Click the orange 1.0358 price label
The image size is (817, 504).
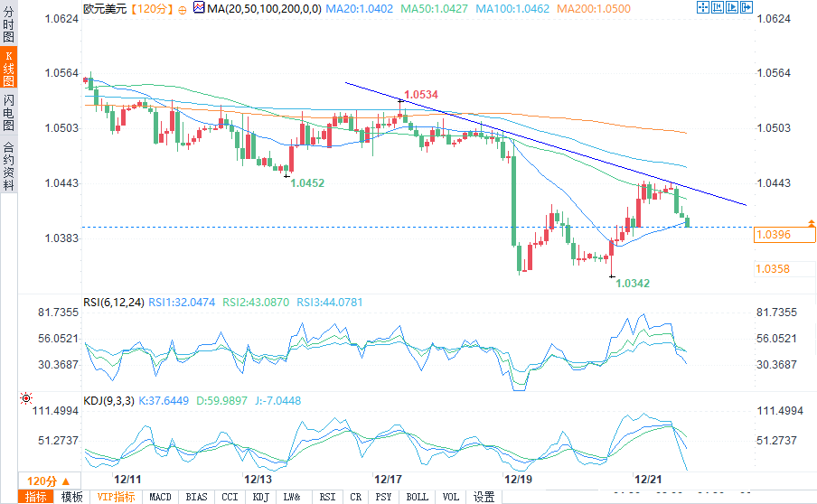[x=774, y=269]
